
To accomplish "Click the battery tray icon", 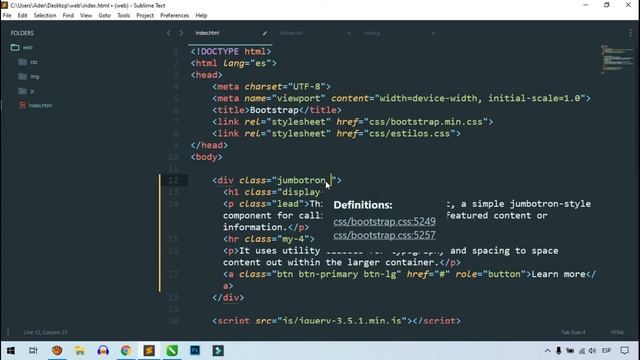I will pyautogui.click(x=570, y=351).
